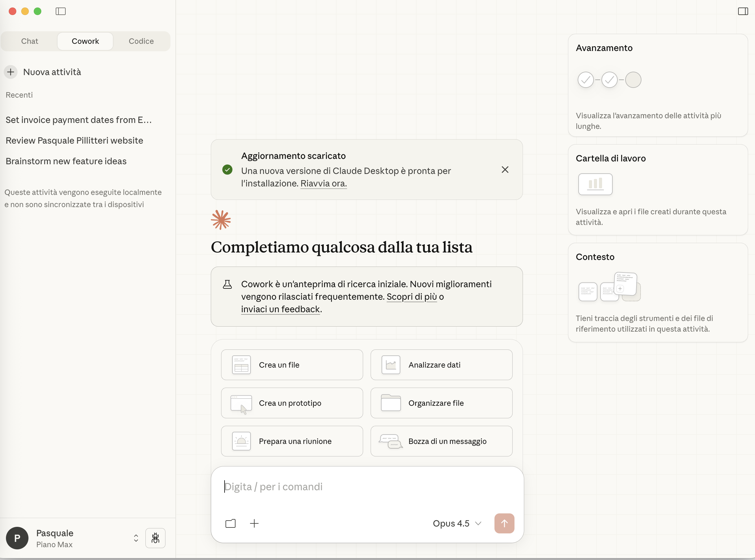Open Brainstorm new feature ideas task

tap(66, 161)
